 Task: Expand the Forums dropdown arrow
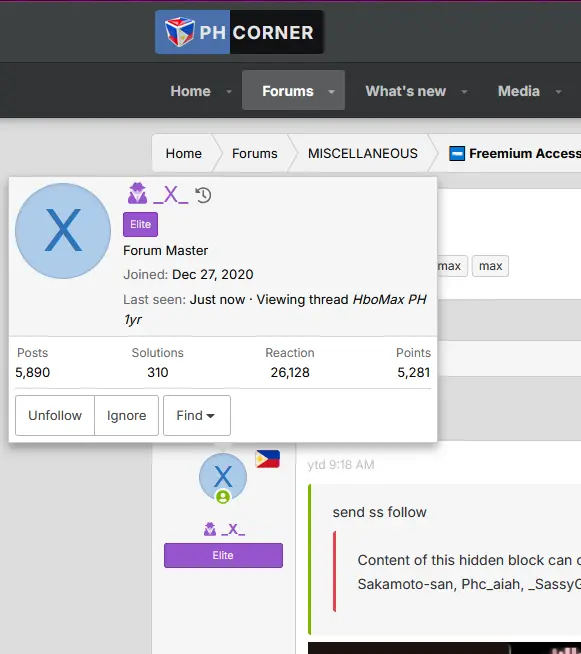coord(332,91)
